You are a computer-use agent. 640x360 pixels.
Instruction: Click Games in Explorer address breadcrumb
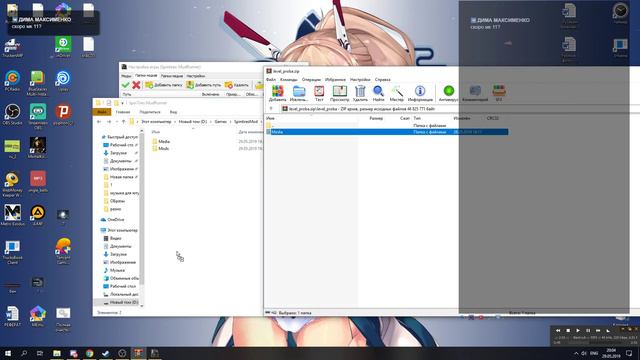pyautogui.click(x=220, y=122)
